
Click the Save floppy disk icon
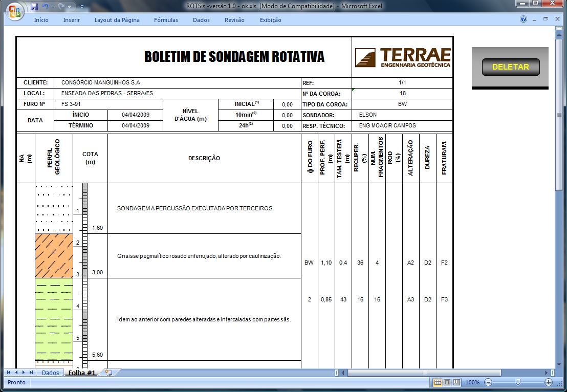pos(34,7)
